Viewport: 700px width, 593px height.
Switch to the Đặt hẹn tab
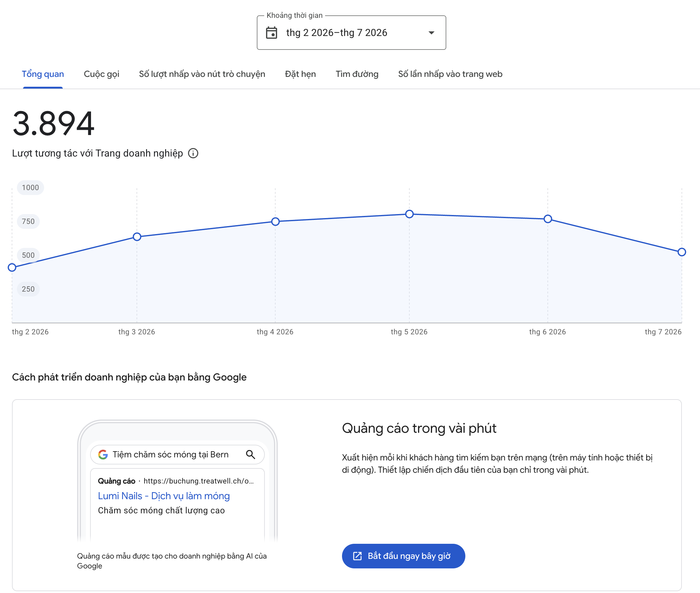(300, 74)
